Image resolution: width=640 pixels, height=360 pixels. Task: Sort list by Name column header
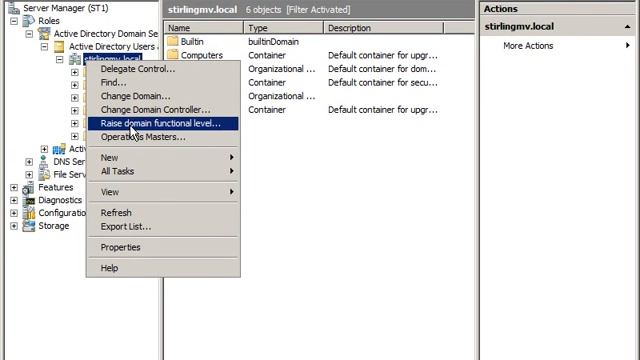[x=204, y=28]
